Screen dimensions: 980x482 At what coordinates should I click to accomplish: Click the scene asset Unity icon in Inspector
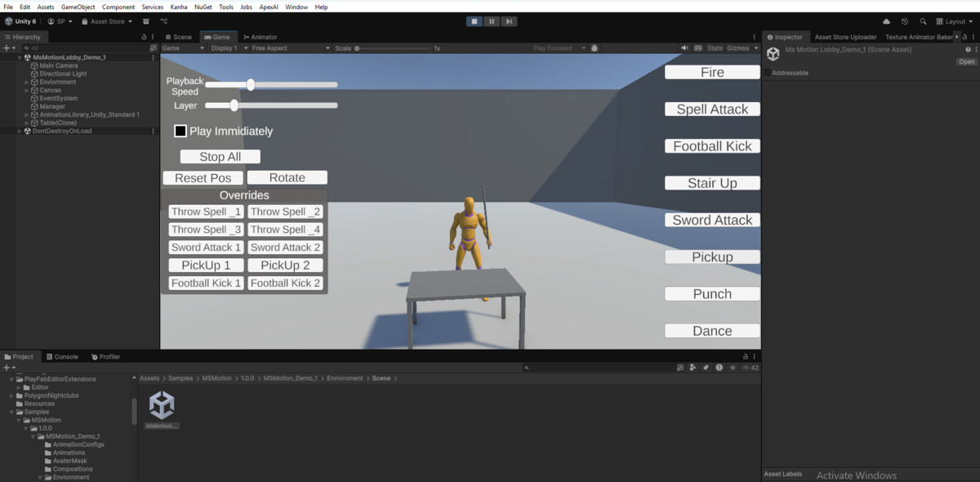click(773, 54)
